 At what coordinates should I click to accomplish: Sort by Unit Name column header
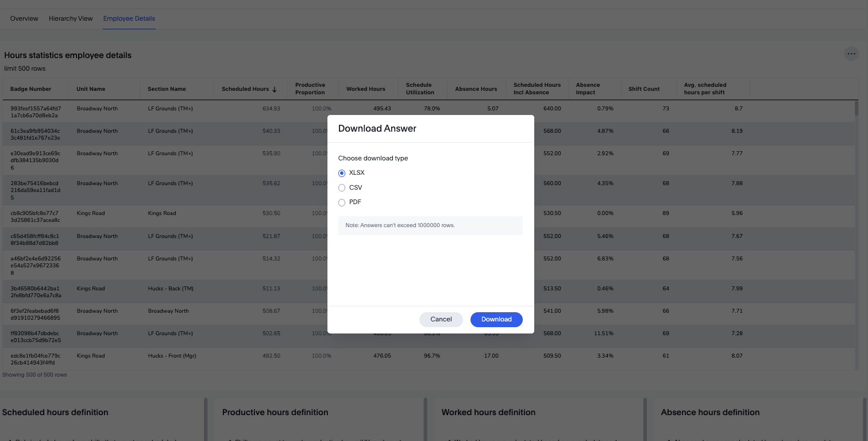91,89
